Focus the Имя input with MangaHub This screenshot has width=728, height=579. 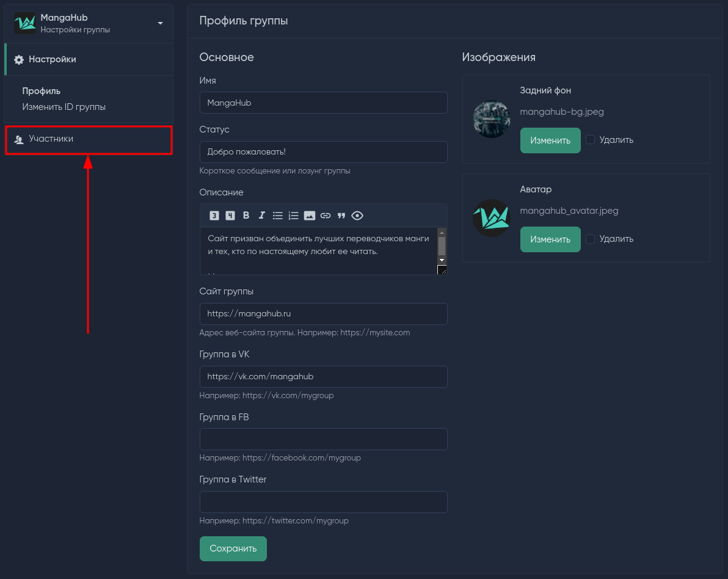point(323,103)
